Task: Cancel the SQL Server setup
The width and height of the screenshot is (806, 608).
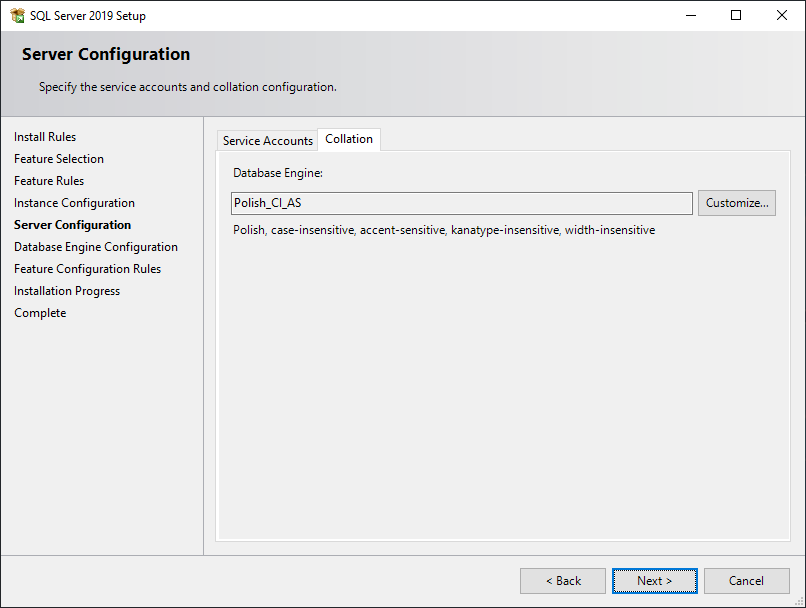Action: [x=746, y=581]
